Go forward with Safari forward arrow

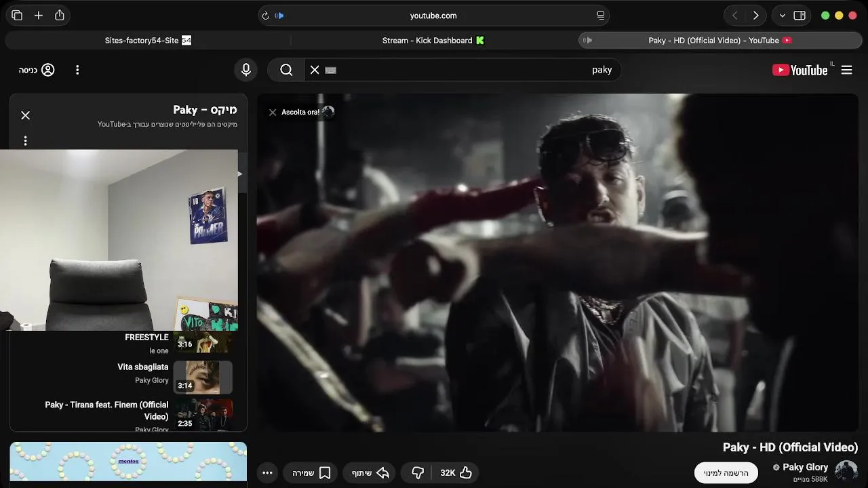[x=755, y=16]
